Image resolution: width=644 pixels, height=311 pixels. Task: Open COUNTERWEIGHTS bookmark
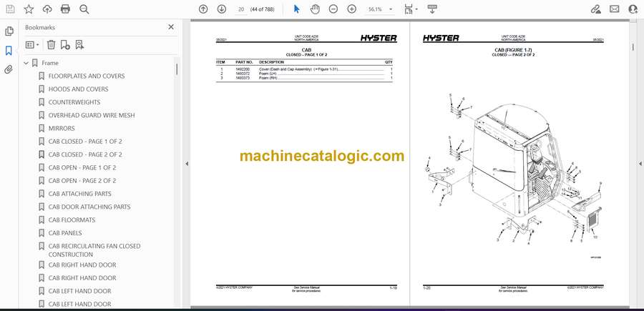click(x=74, y=102)
